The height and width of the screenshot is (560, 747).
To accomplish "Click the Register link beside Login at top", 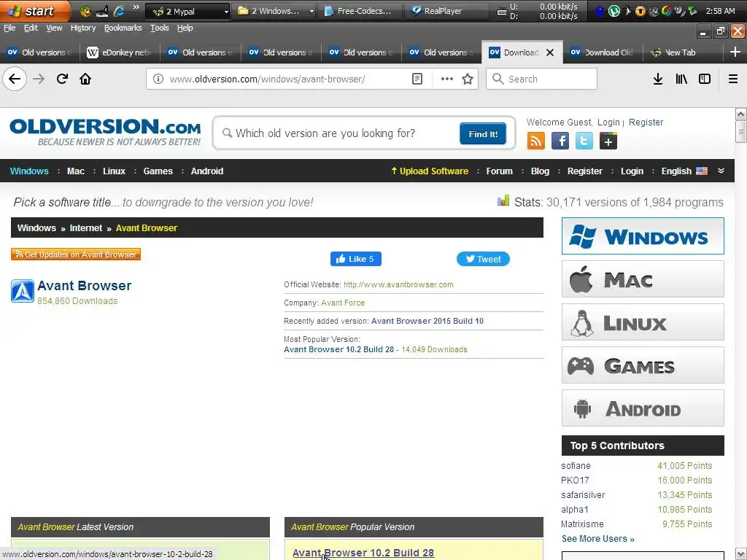I will click(646, 122).
